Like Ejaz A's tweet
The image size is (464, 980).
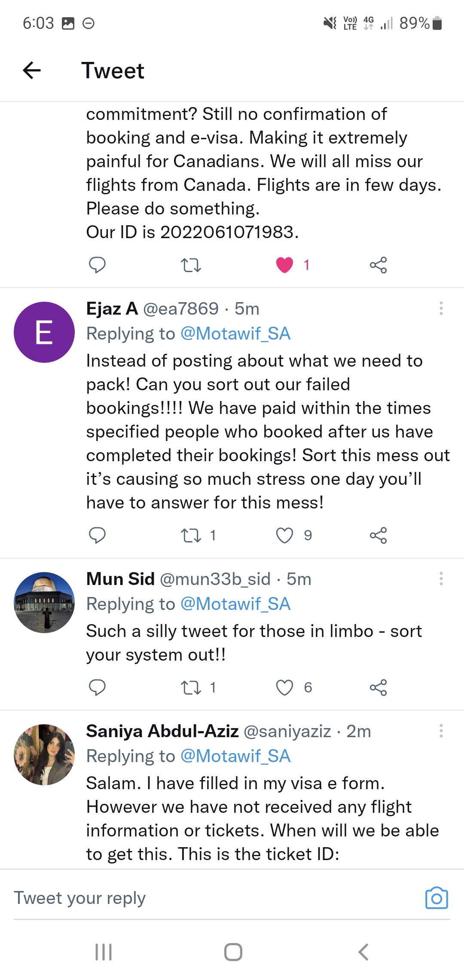(x=284, y=535)
